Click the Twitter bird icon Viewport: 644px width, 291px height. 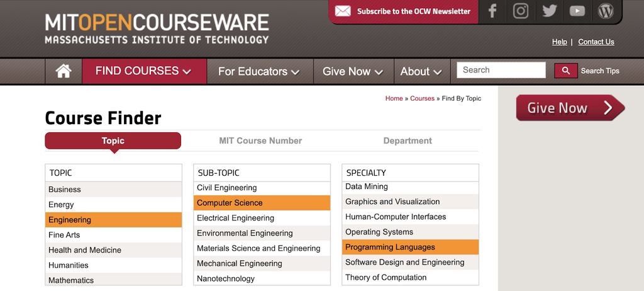point(549,11)
